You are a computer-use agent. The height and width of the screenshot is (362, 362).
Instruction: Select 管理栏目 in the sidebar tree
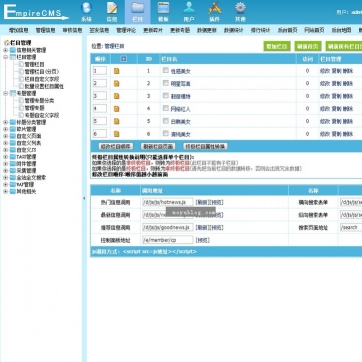click(x=34, y=64)
